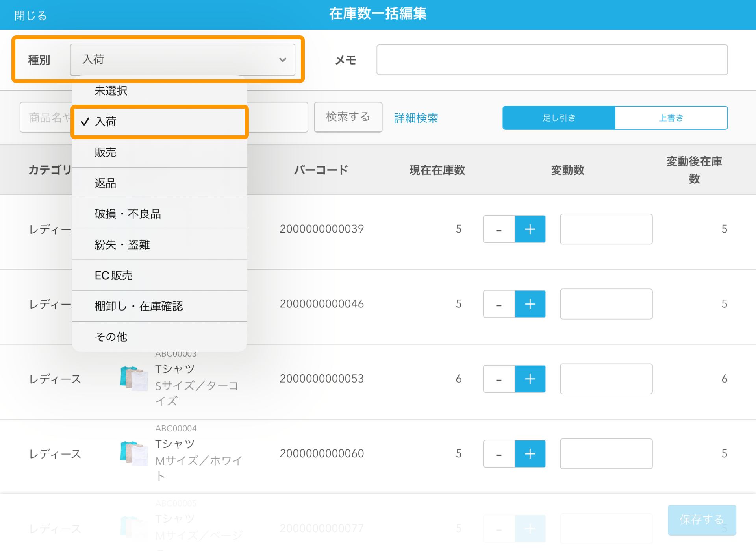Click 閉じる to close the editor
756x551 pixels.
click(x=31, y=16)
